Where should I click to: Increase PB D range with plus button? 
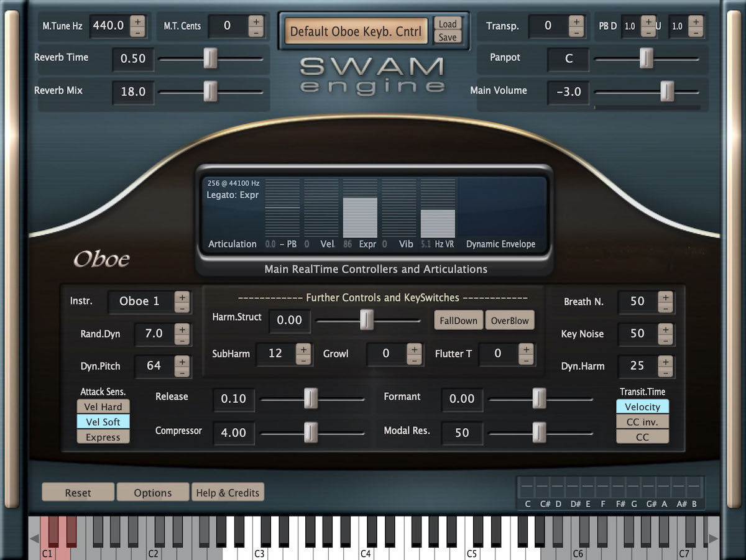(x=648, y=21)
